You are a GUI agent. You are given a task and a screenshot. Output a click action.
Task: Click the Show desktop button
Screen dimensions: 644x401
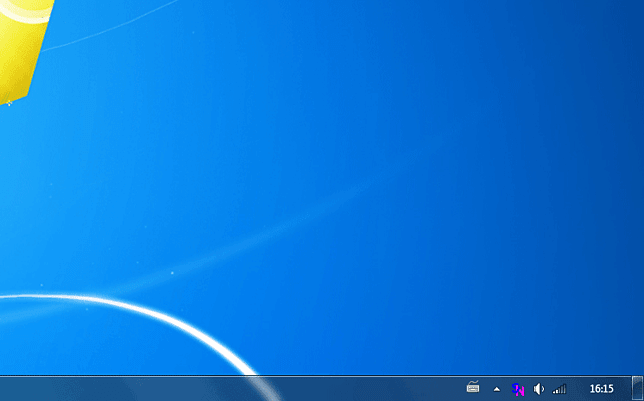click(637, 389)
